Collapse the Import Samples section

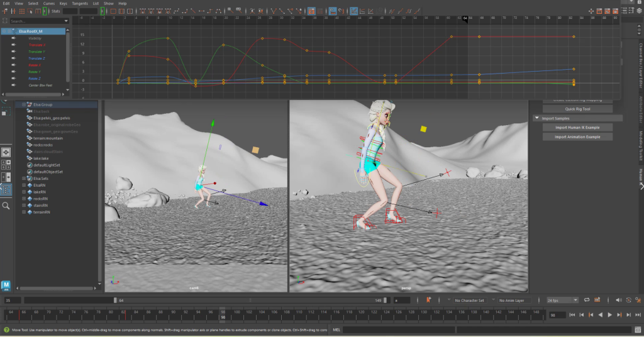[537, 118]
